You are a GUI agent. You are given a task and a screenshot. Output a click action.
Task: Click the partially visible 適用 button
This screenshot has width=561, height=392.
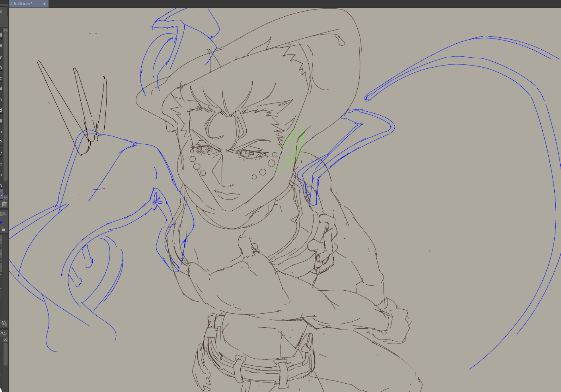pos(2,214)
